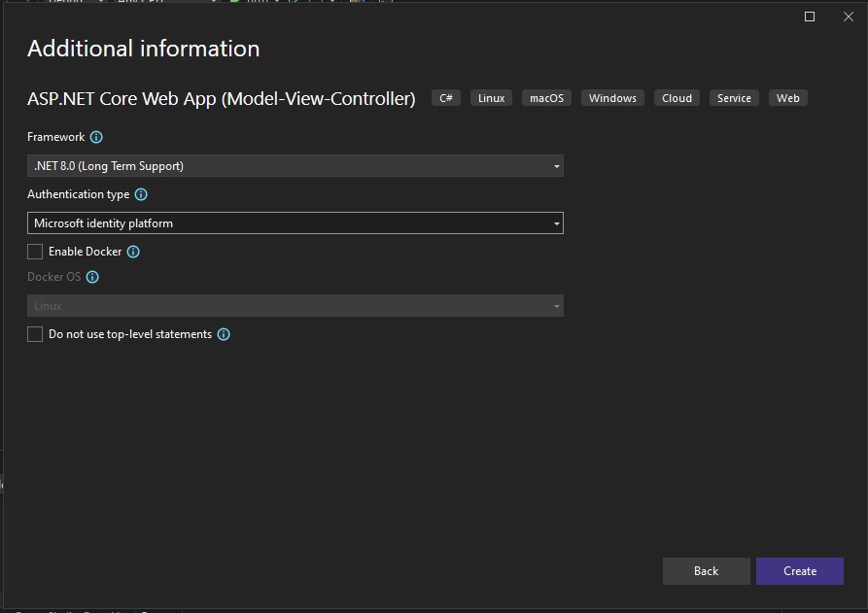Click the Authentication type info icon
This screenshot has height=613, width=868.
141,194
